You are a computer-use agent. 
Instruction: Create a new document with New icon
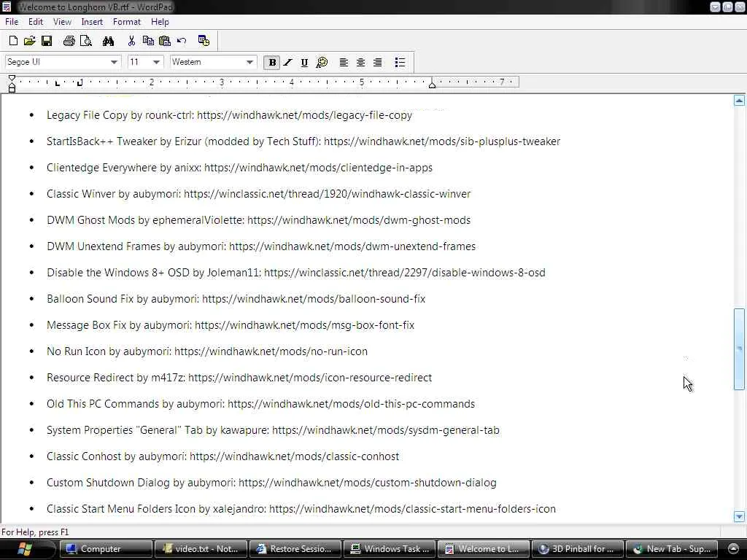[x=13, y=41]
